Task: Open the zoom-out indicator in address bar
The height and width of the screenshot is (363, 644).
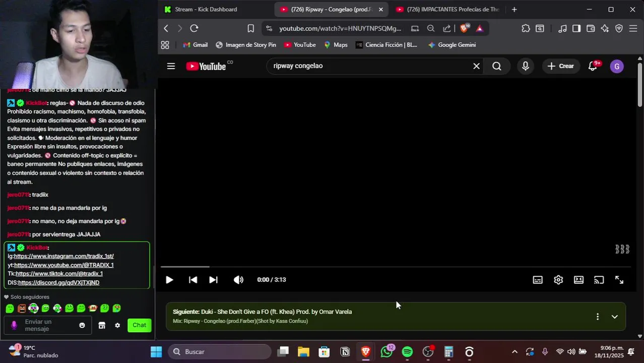Action: click(x=431, y=28)
